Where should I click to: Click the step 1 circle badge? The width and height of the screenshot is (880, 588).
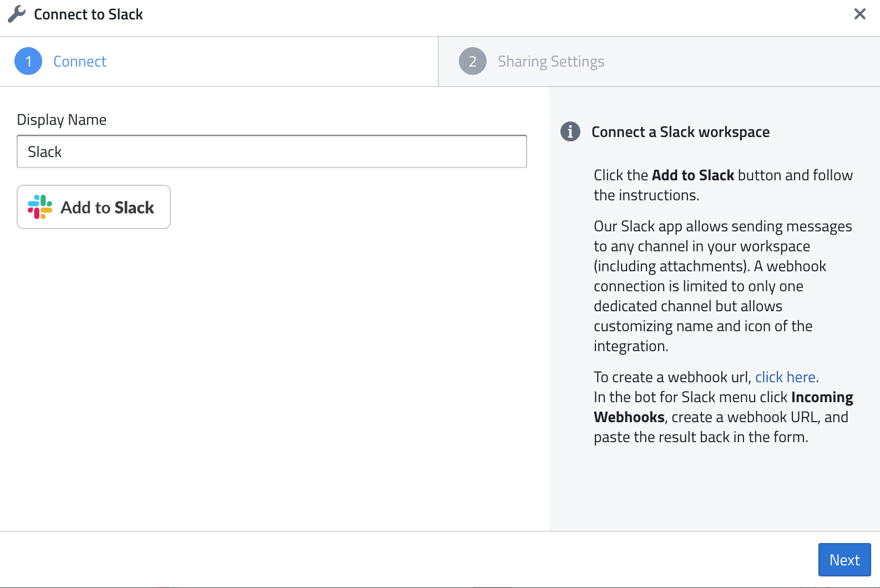click(28, 62)
